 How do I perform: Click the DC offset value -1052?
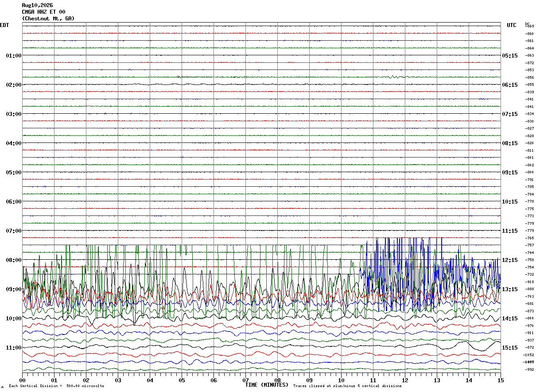pyautogui.click(x=529, y=355)
